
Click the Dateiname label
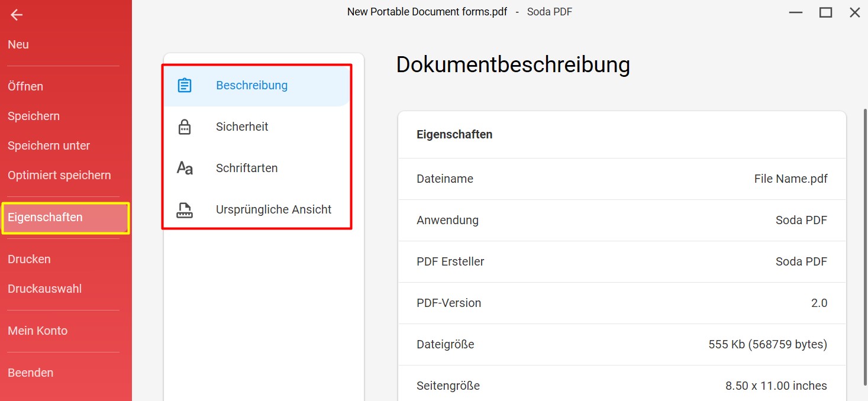tap(445, 179)
